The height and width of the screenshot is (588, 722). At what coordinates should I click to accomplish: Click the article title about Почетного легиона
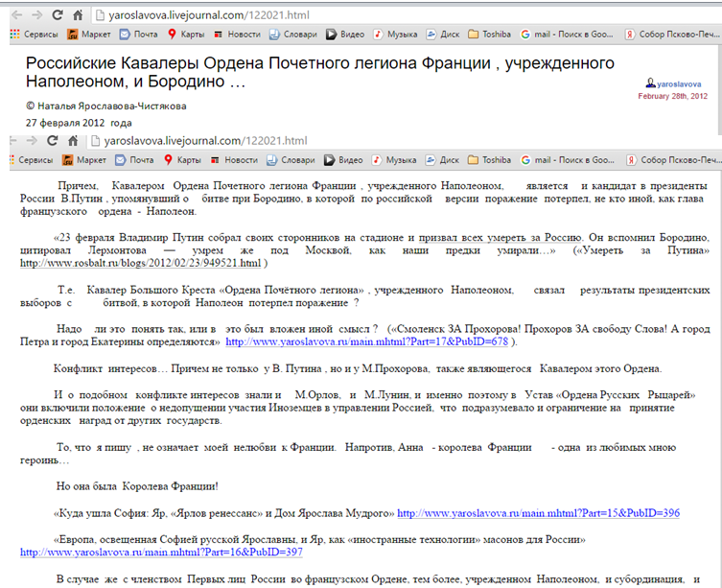(320, 72)
